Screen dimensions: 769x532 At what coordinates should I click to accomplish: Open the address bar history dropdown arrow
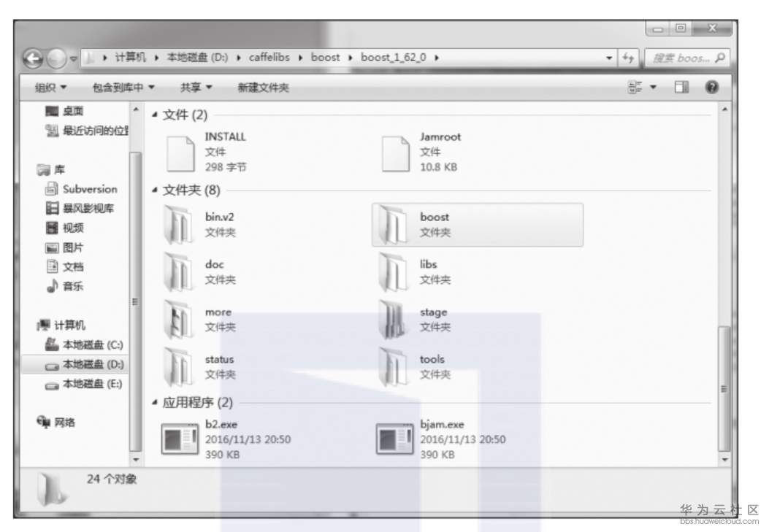click(x=608, y=58)
